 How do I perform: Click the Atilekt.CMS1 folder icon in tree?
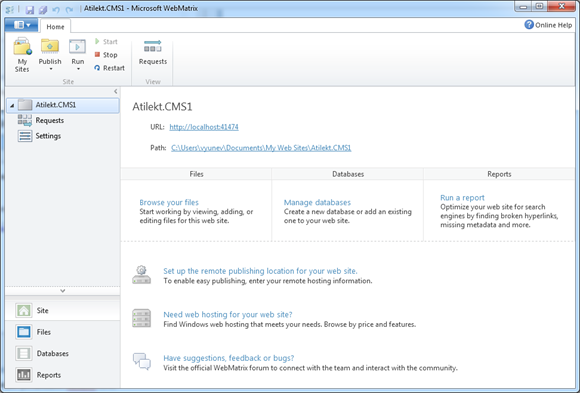click(25, 105)
